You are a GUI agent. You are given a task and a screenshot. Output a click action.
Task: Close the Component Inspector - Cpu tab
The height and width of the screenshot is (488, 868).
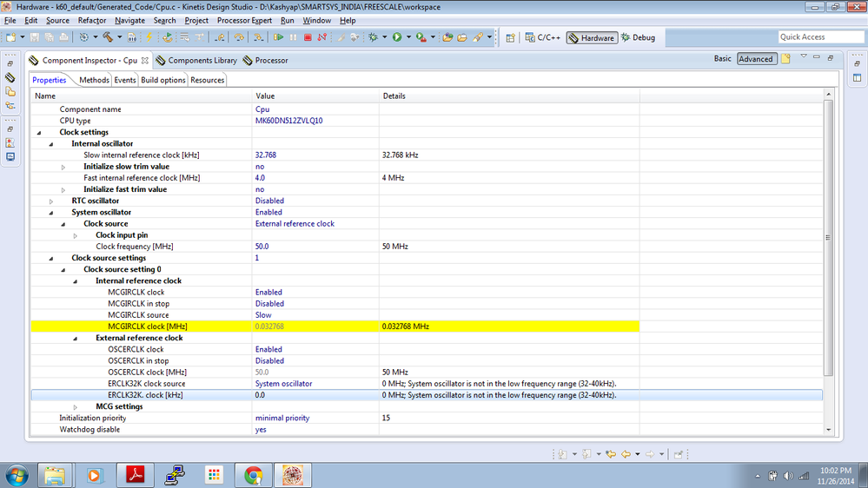pos(144,60)
